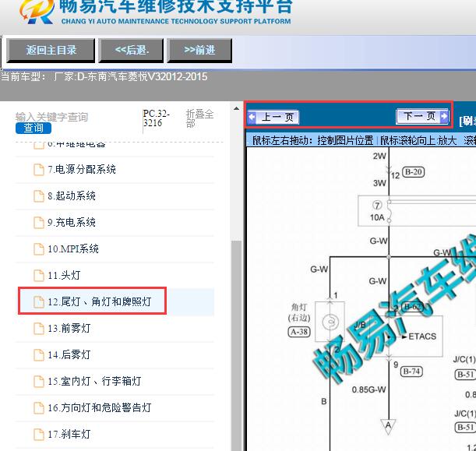Click the Chang Yi platform logo

pyautogui.click(x=37, y=12)
